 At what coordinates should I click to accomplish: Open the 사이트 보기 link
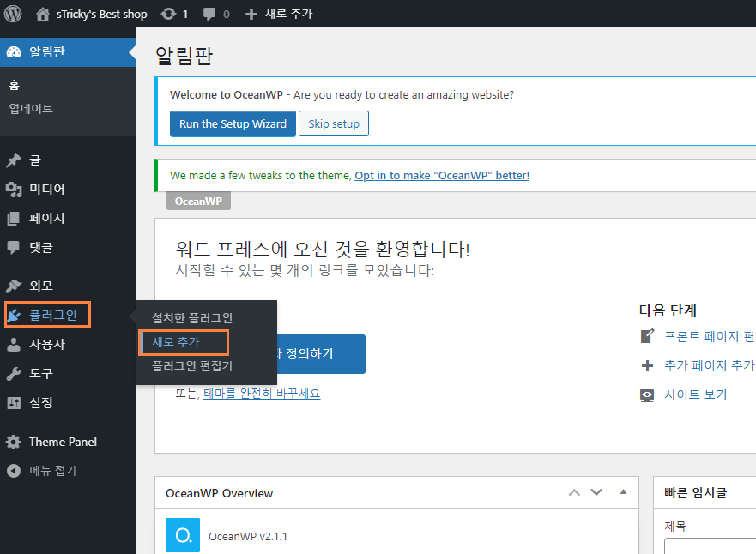click(695, 395)
